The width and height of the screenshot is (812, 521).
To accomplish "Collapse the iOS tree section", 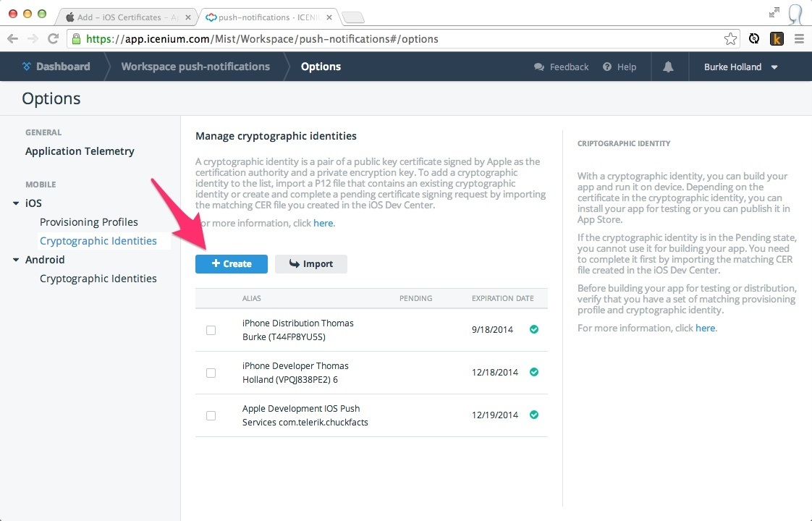I will click(x=16, y=203).
